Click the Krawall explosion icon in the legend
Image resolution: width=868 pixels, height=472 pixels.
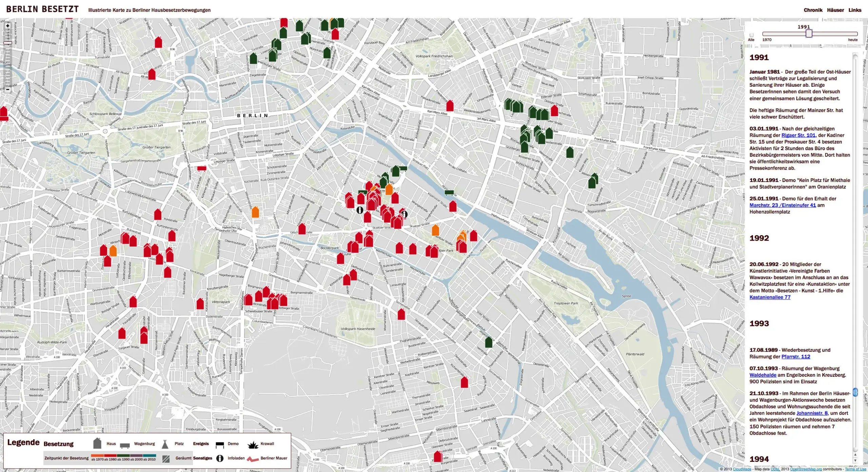coord(253,445)
